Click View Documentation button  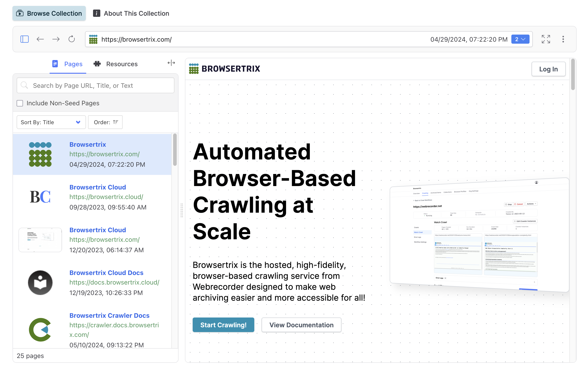(301, 325)
